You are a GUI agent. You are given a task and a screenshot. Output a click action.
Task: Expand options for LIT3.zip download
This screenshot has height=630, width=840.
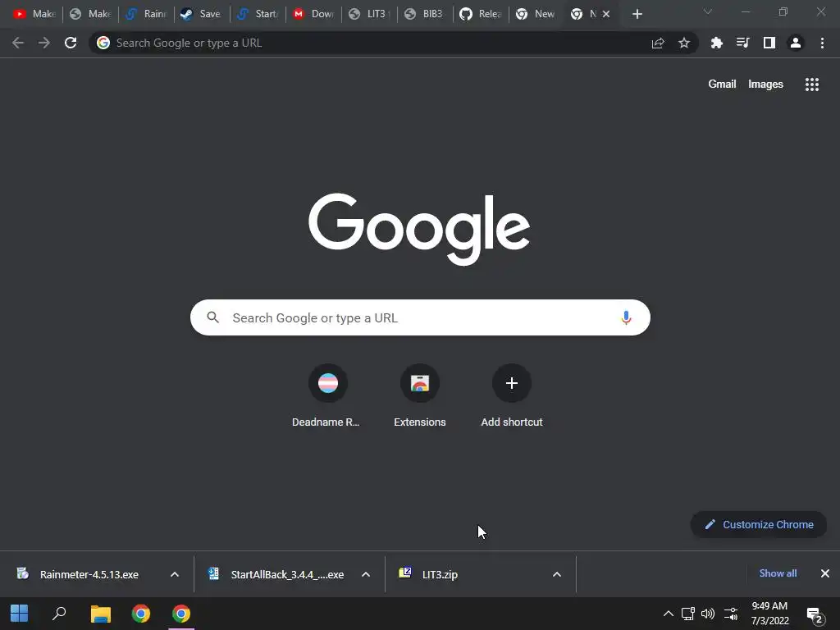(557, 575)
